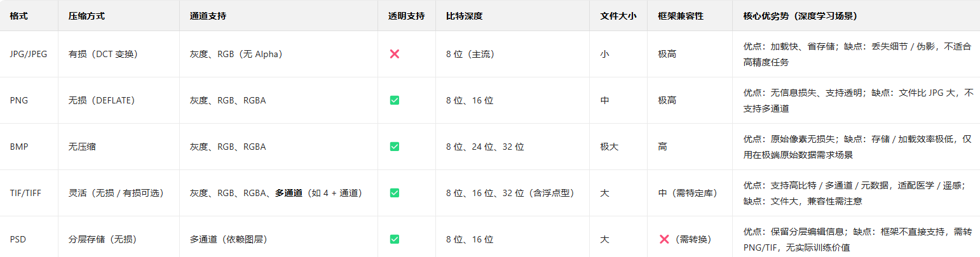Select the 压缩方式 column header
The height and width of the screenshot is (257, 980).
(86, 16)
